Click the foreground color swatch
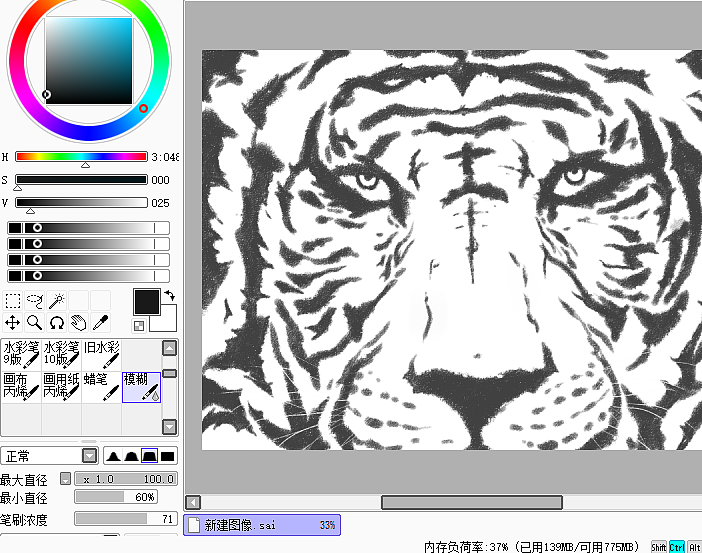 click(146, 302)
